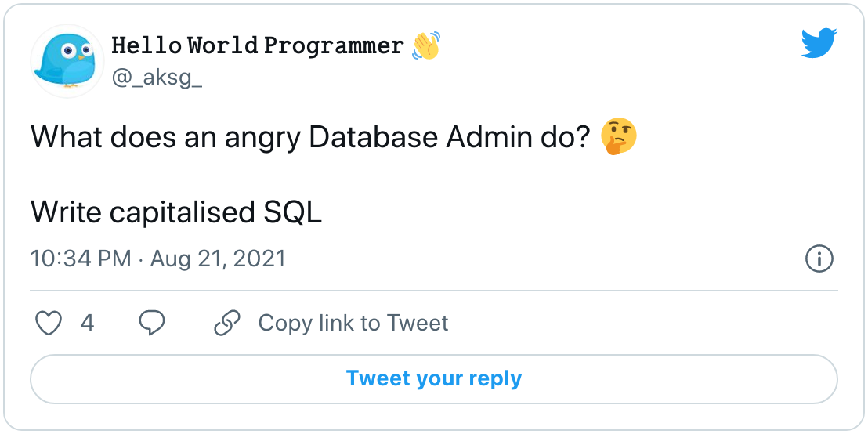Click the Tweet your reply button

(434, 379)
